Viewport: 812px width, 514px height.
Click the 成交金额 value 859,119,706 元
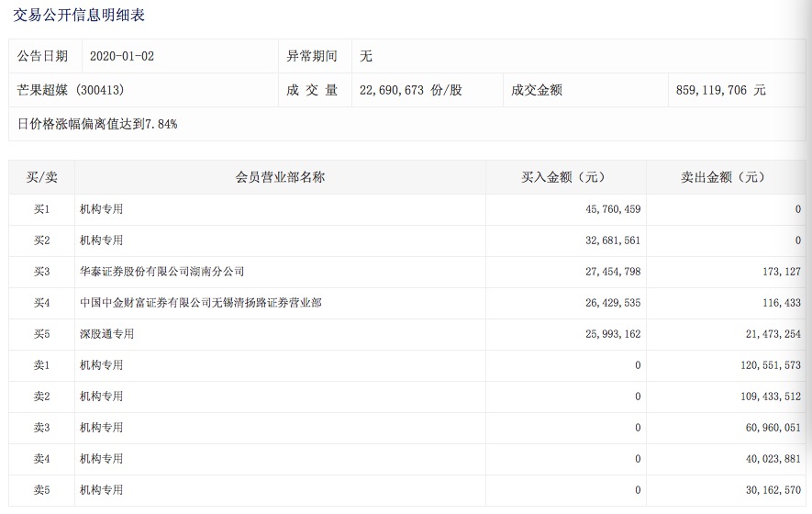click(x=720, y=90)
